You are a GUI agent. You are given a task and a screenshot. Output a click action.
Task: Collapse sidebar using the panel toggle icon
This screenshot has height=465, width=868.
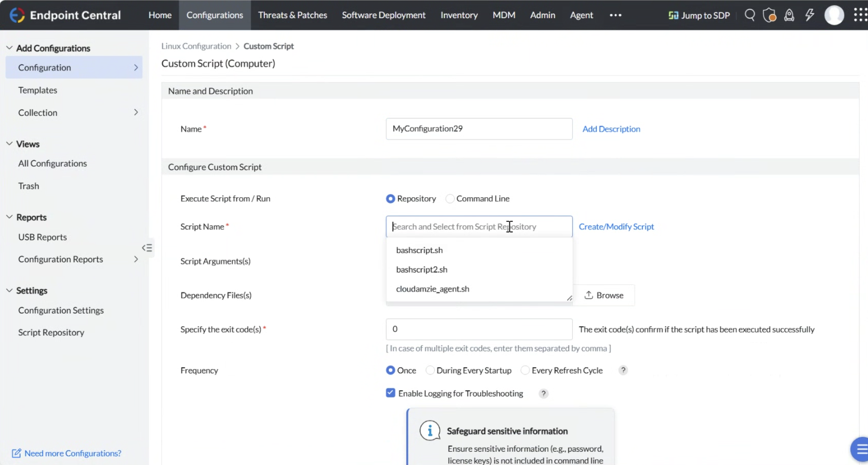[147, 248]
